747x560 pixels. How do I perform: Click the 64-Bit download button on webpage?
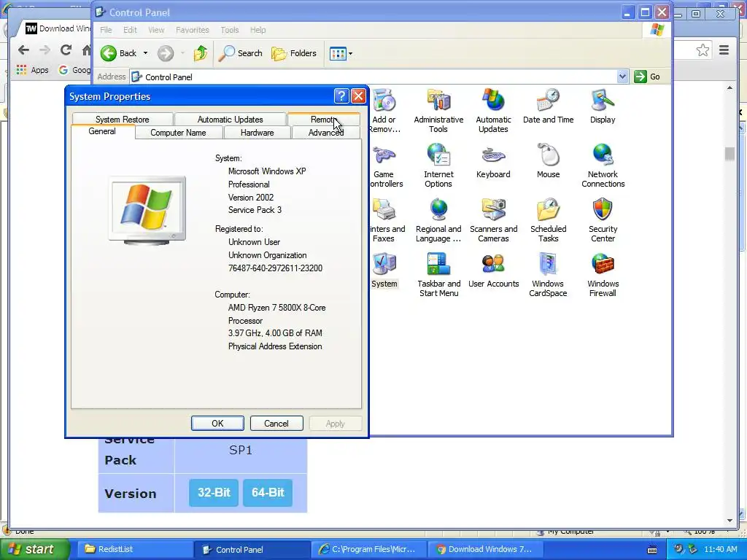[x=268, y=492]
